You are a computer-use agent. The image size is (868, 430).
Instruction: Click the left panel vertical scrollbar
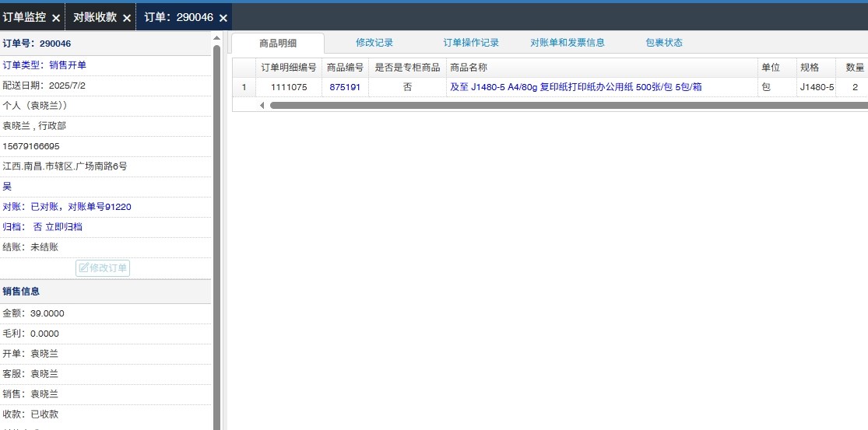tap(217, 238)
